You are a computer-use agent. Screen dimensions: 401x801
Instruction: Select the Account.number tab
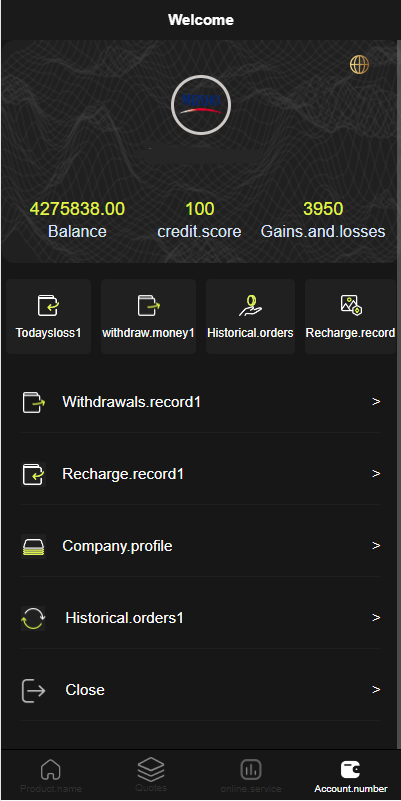pos(351,776)
